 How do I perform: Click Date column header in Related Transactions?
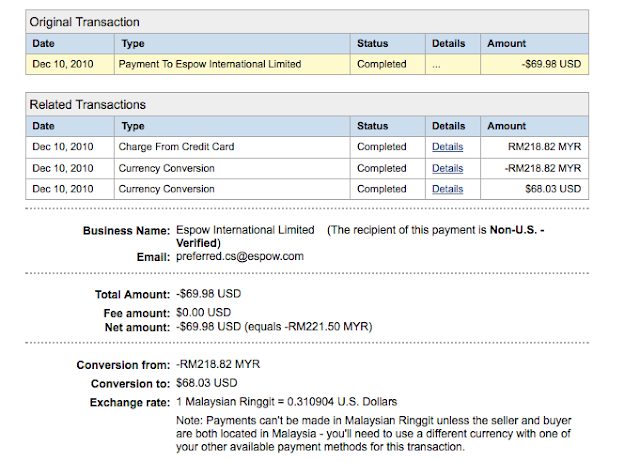[x=43, y=126]
